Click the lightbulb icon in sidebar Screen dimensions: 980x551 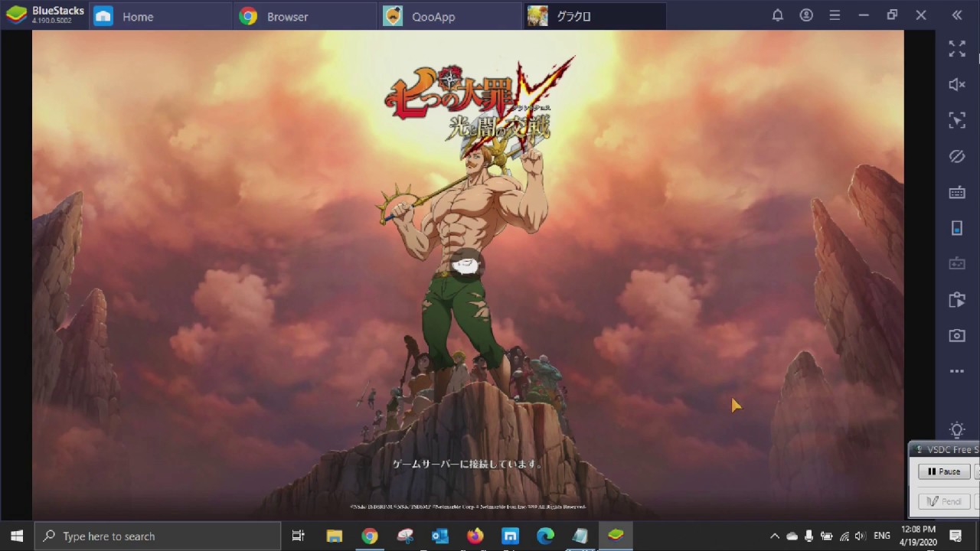coord(957,429)
